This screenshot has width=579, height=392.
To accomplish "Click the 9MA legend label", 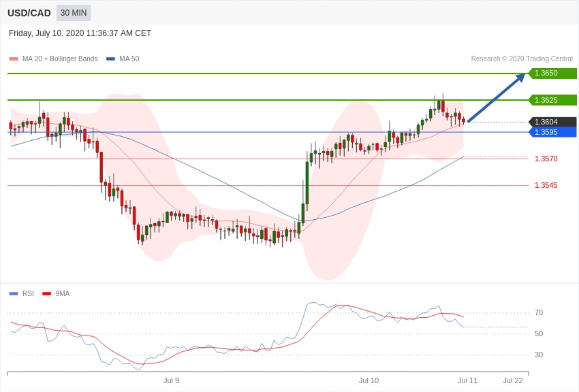I will [x=63, y=293].
